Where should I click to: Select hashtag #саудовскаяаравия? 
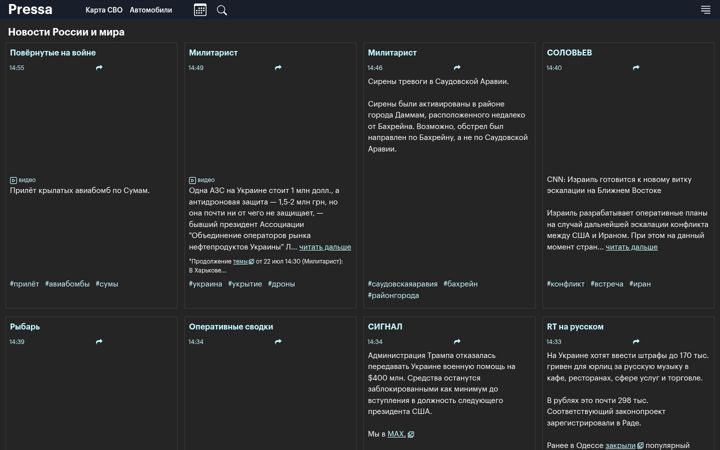coord(403,284)
